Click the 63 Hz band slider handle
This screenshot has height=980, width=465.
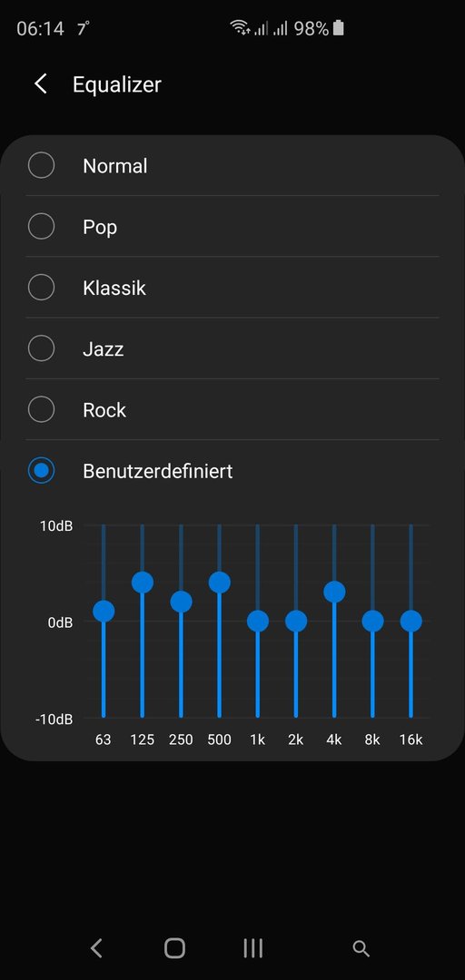pyautogui.click(x=104, y=612)
